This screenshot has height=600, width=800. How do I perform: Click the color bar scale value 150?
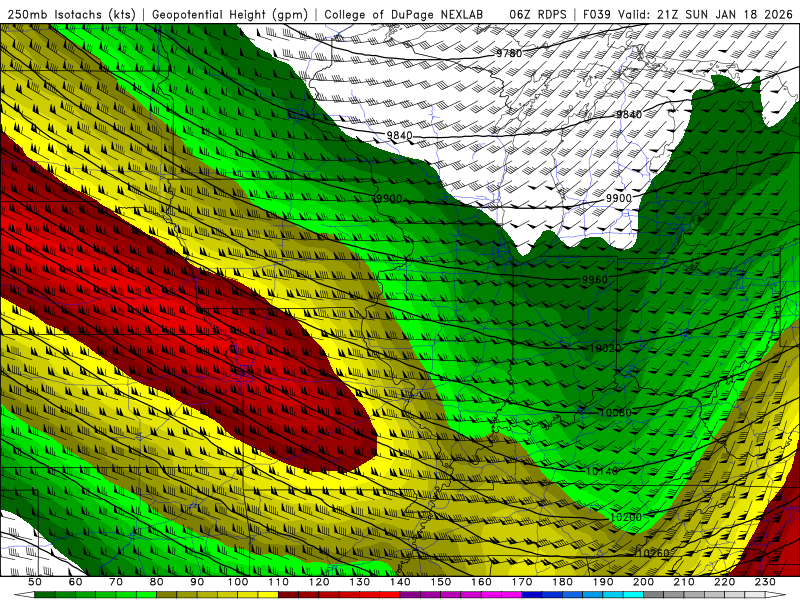pyautogui.click(x=440, y=582)
